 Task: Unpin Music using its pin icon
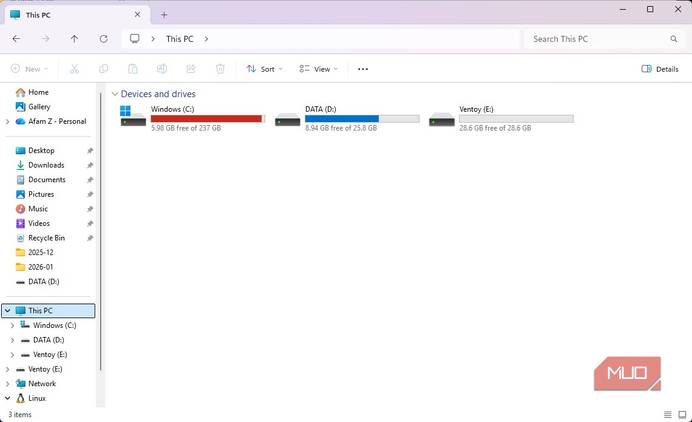pyautogui.click(x=90, y=209)
